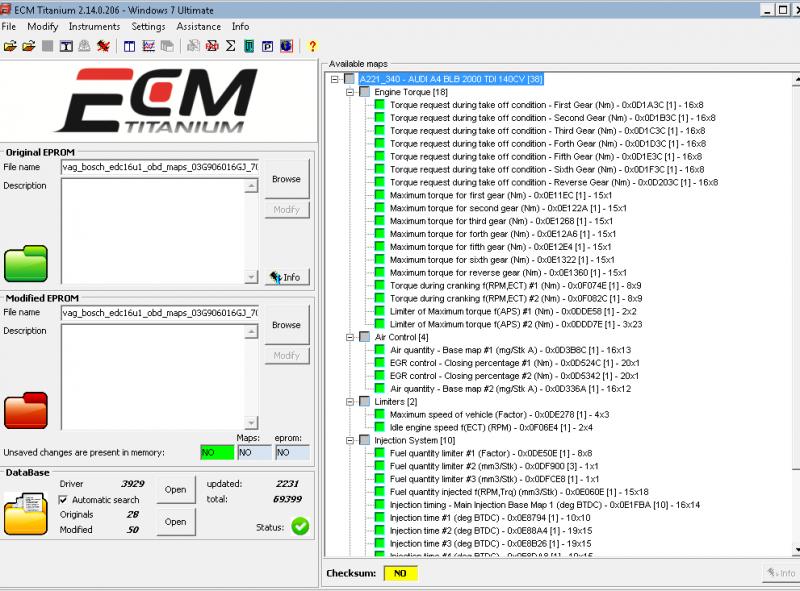Viewport: 800px width, 591px height.
Task: Click the red crossed-out sigma toolbar icon
Action: coord(212,46)
